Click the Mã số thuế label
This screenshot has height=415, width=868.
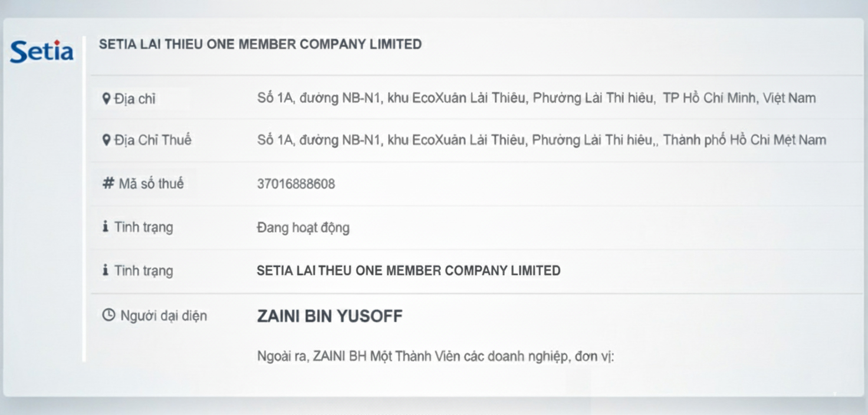pos(151,183)
